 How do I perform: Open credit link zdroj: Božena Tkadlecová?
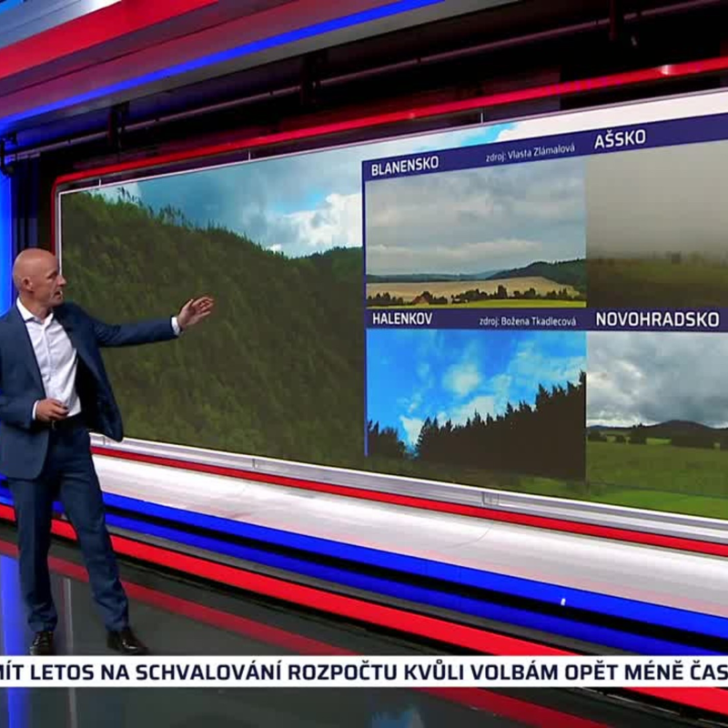(x=526, y=320)
